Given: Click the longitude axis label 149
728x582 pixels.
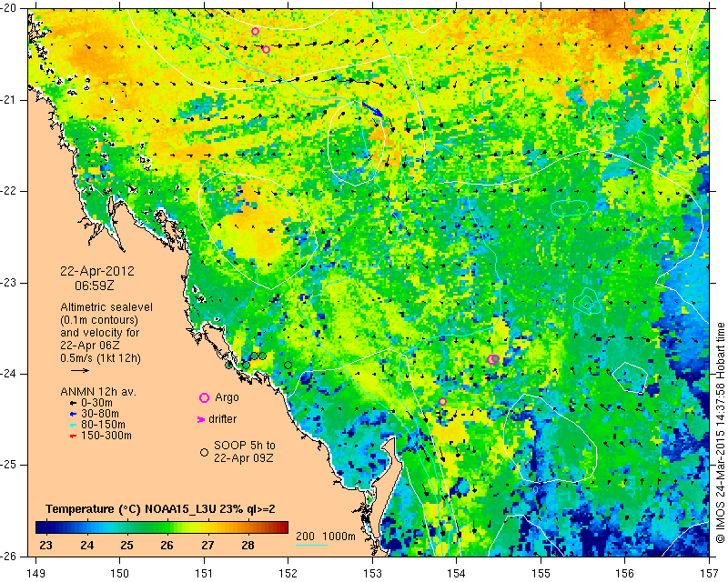Looking at the screenshot, I should pyautogui.click(x=35, y=574).
